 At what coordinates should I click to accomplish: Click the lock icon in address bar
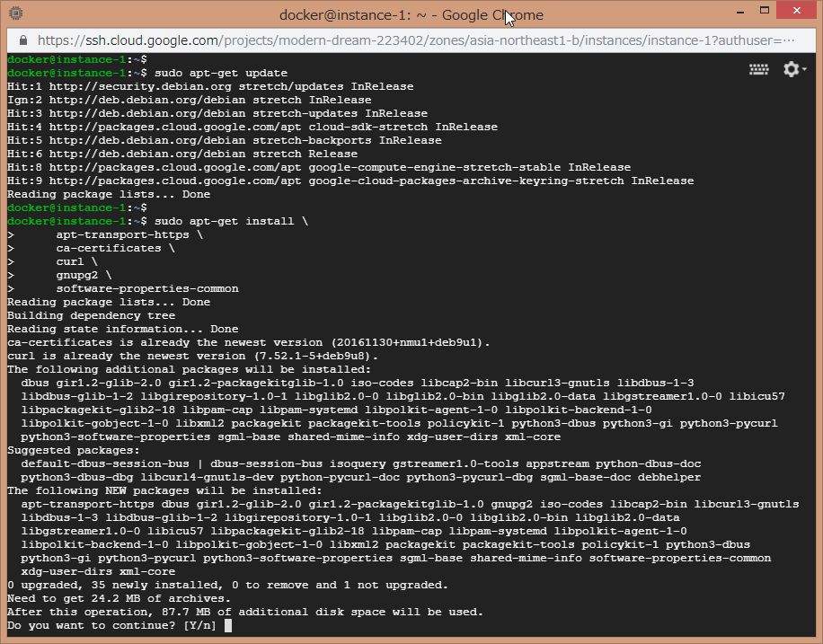[x=23, y=40]
